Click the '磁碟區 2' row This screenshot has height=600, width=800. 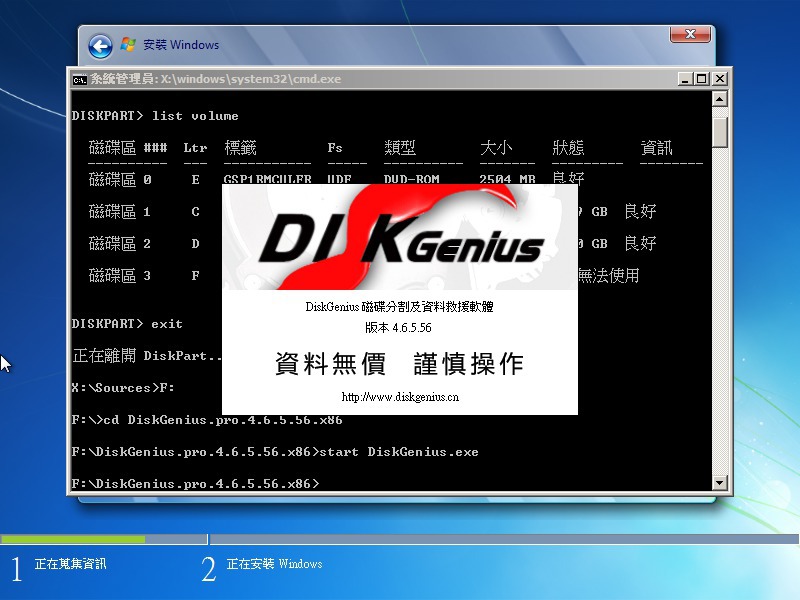372,243
